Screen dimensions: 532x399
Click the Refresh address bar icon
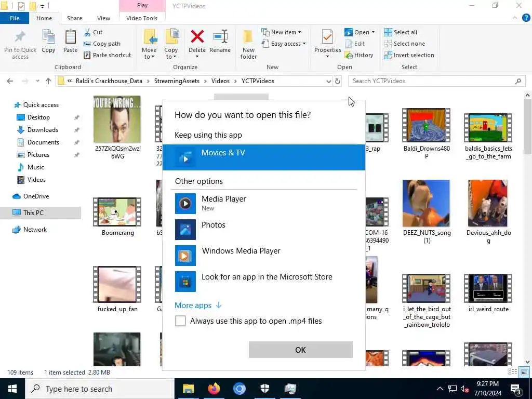338,81
